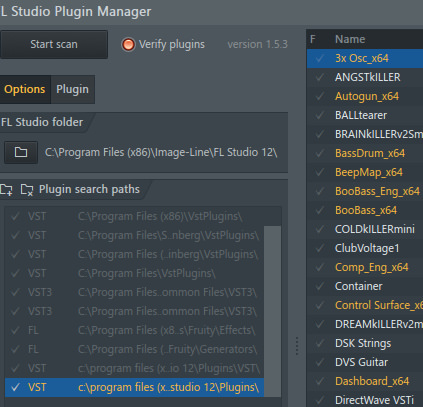This screenshot has height=407, width=423.
Task: Sort by the F favorite column header
Action: point(313,39)
